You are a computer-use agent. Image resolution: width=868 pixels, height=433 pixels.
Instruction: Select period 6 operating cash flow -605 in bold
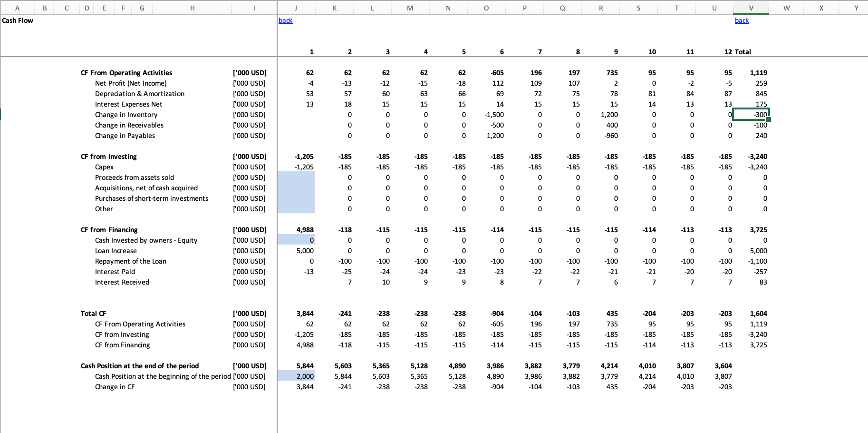pos(497,73)
